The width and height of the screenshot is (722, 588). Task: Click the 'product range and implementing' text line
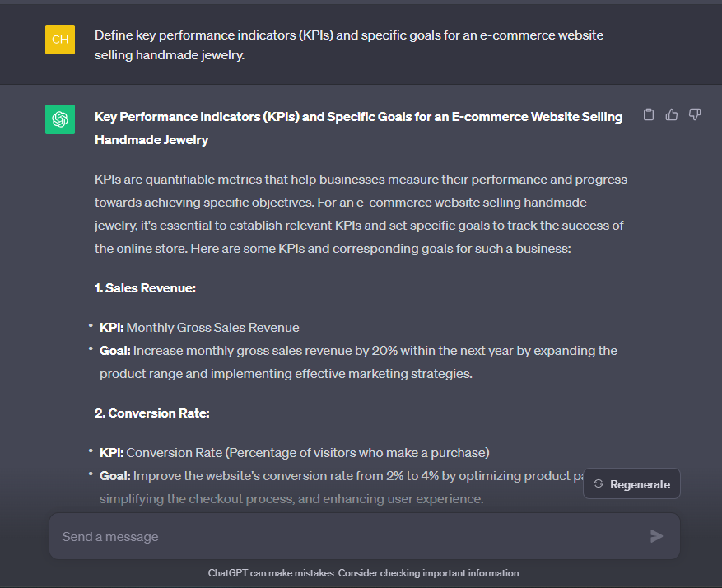tap(286, 374)
